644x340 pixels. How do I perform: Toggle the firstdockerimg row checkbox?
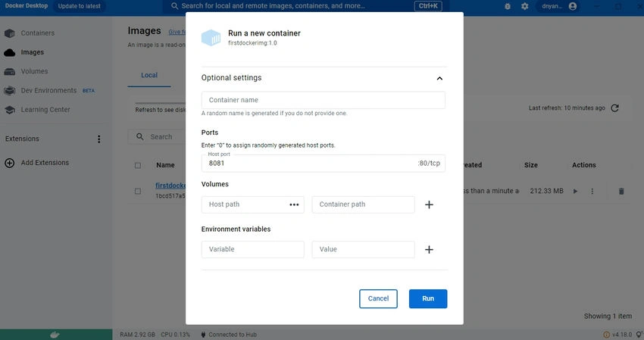click(x=138, y=191)
